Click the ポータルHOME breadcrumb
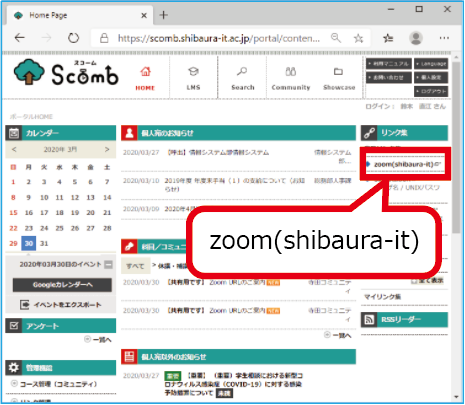Image resolution: width=465 pixels, height=405 pixels. point(31,117)
